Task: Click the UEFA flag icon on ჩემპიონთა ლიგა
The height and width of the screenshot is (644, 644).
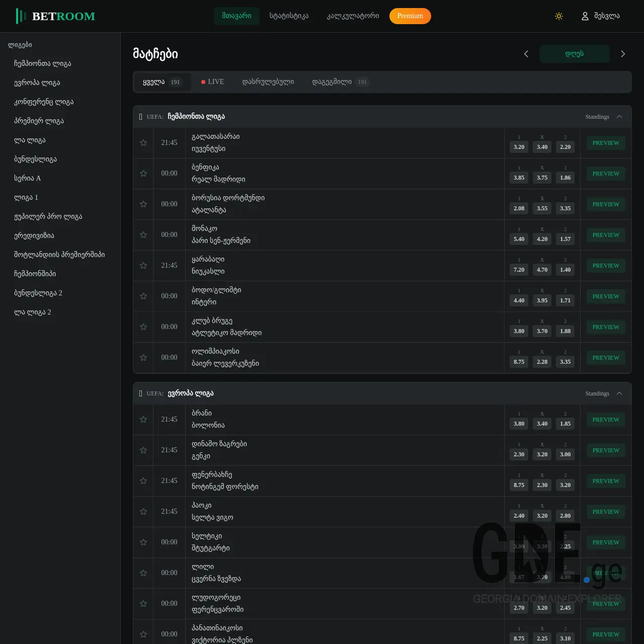Action: pyautogui.click(x=140, y=116)
